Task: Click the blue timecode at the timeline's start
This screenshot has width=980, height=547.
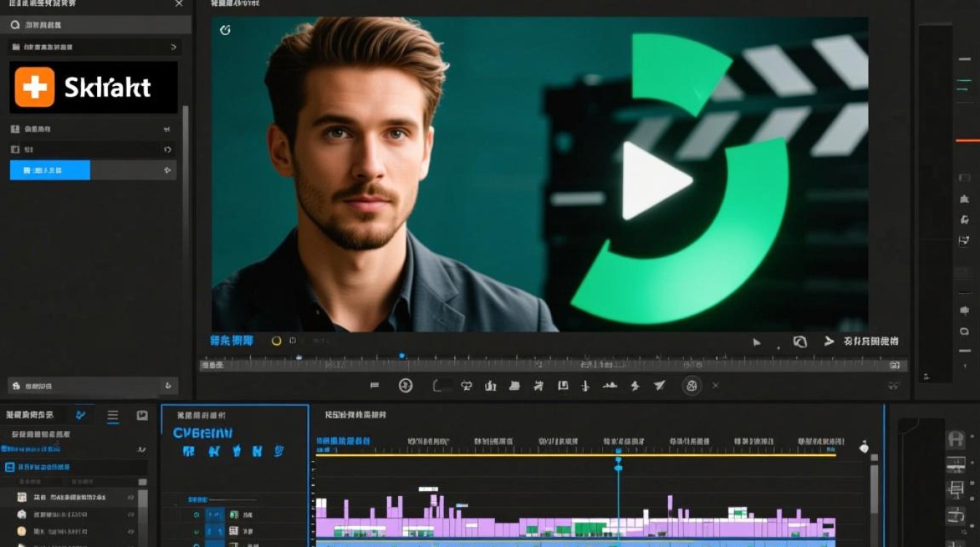Action: coord(343,441)
